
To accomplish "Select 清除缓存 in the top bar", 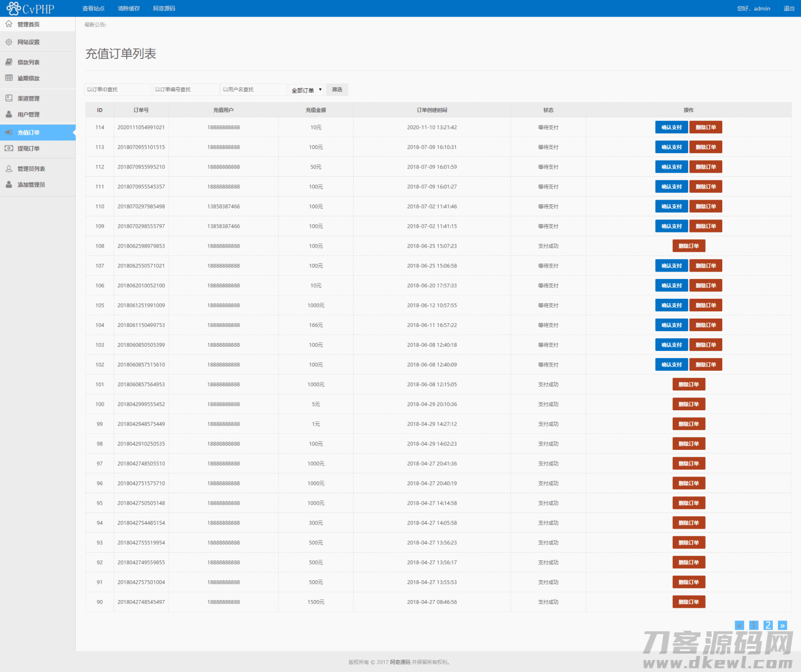I will (x=129, y=8).
